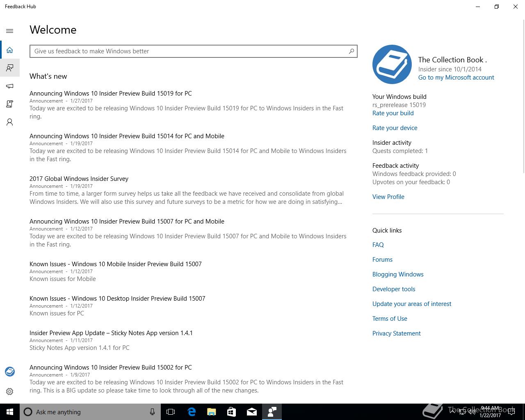Click The Collection Book profile avatar
The height and width of the screenshot is (420, 525).
coord(392,64)
